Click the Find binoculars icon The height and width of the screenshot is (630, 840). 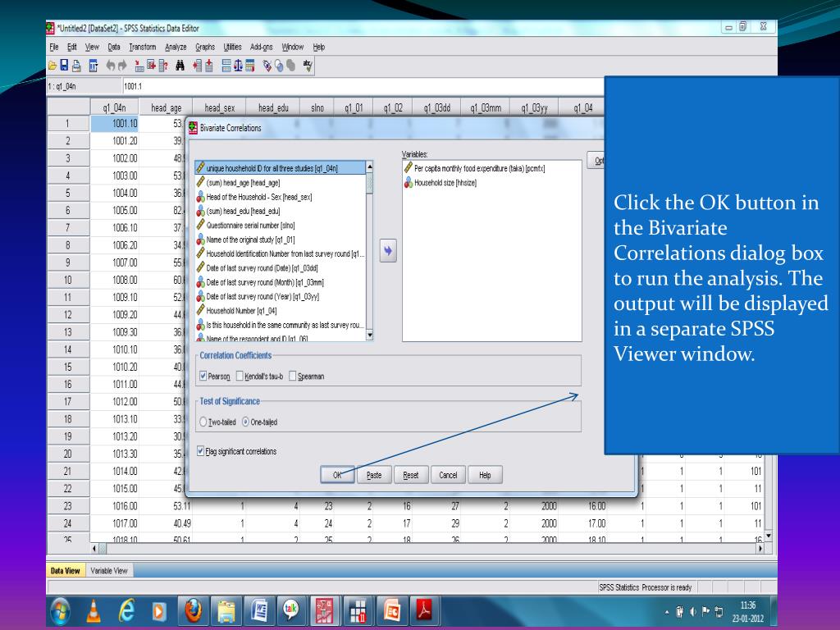(x=180, y=66)
